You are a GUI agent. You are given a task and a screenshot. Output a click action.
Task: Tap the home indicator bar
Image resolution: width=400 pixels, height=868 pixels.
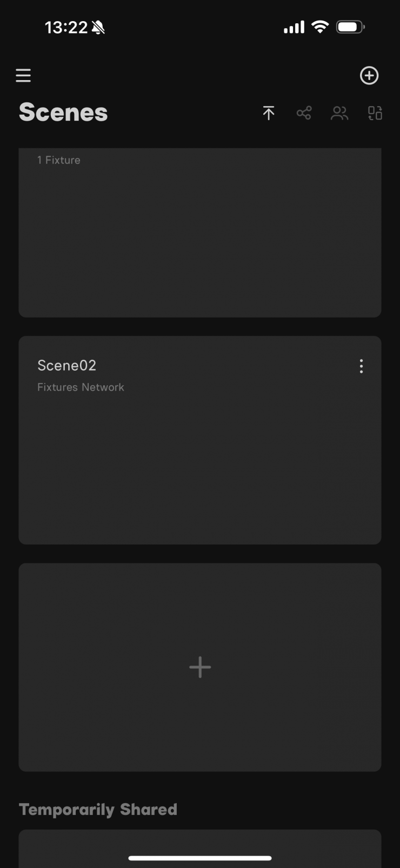[x=200, y=858]
